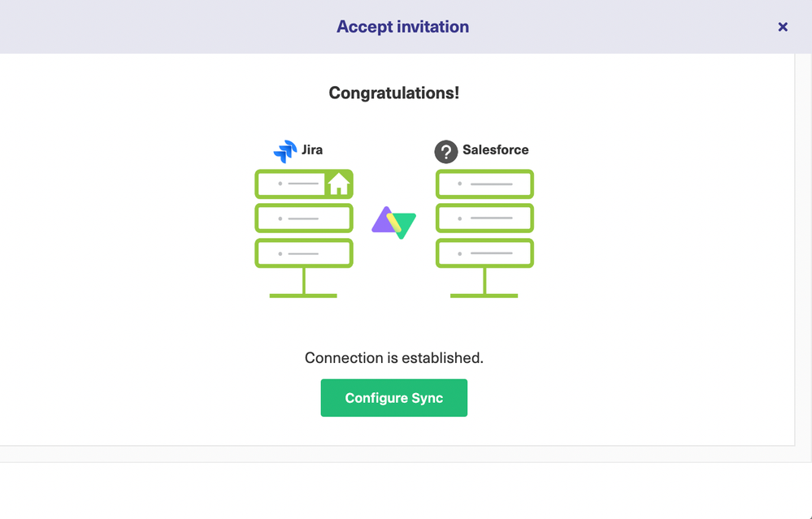Close the Accept invitation dialog
812x519 pixels.
point(783,27)
